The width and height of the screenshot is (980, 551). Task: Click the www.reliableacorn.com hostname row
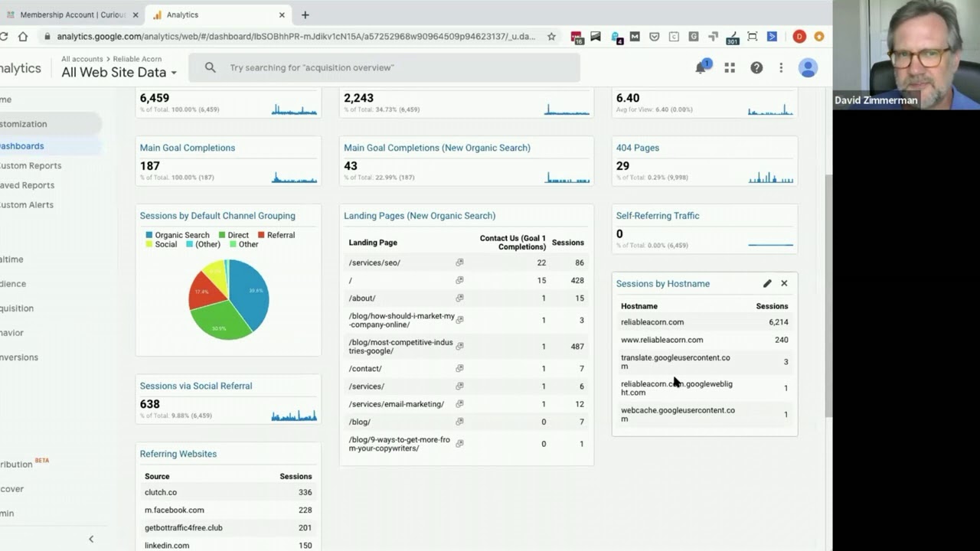pyautogui.click(x=704, y=340)
